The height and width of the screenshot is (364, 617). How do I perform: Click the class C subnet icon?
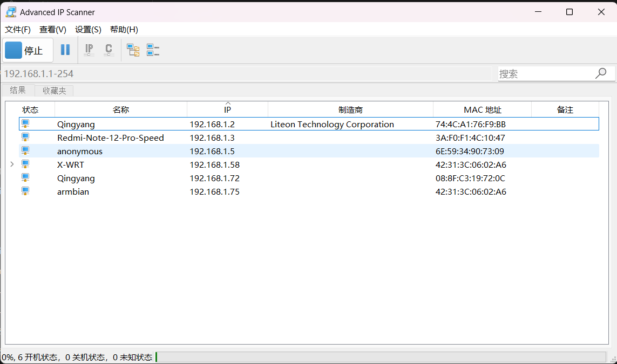pyautogui.click(x=109, y=50)
